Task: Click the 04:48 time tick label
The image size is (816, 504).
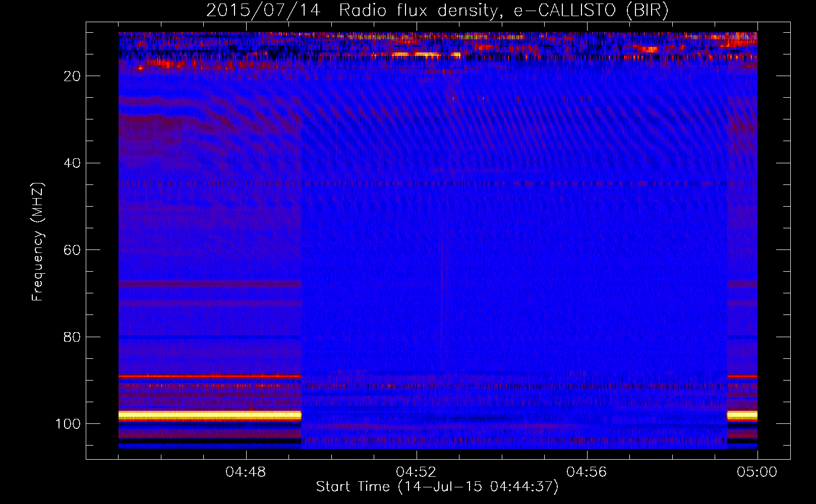Action: 246,472
